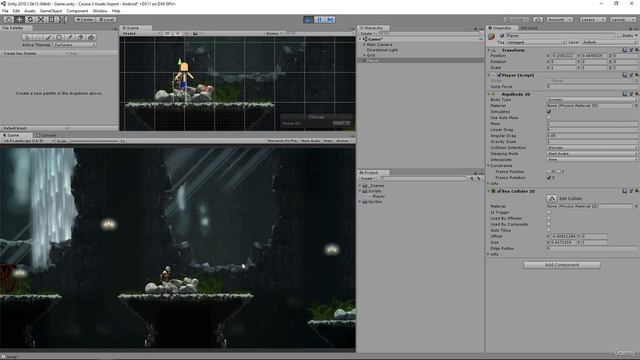Select the Tile Palette paintbrush tool
This screenshot has width=640, height=360.
[x=49, y=37]
